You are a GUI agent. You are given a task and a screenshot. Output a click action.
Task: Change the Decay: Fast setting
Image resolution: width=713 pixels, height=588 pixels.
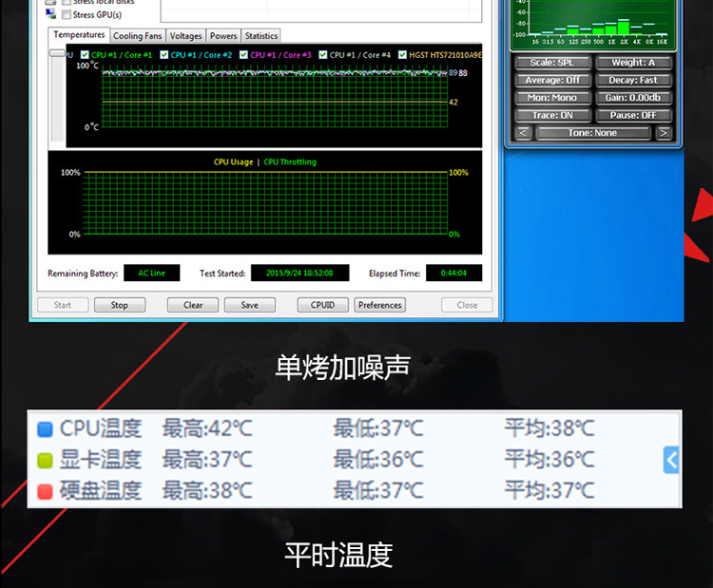point(633,81)
